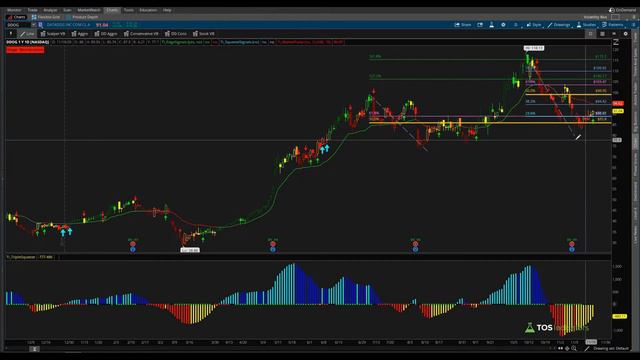Open the Help tab
This screenshot has width=640, height=360.
click(x=167, y=10)
